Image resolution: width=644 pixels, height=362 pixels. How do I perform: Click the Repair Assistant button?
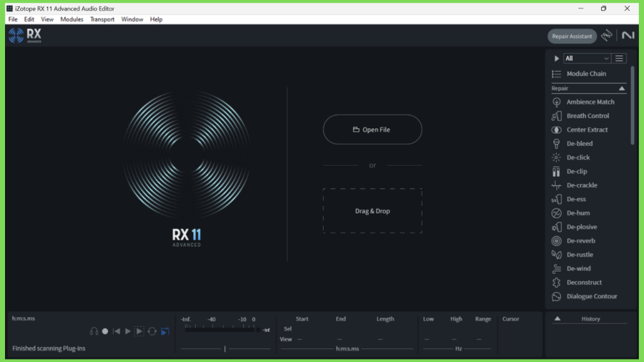click(x=572, y=36)
